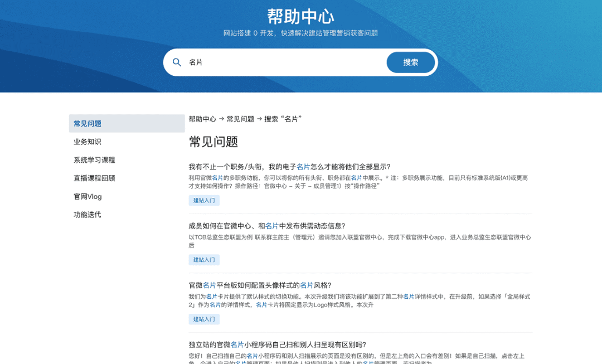Open 业务知识 sidebar category
This screenshot has width=602, height=364.
coord(88,142)
